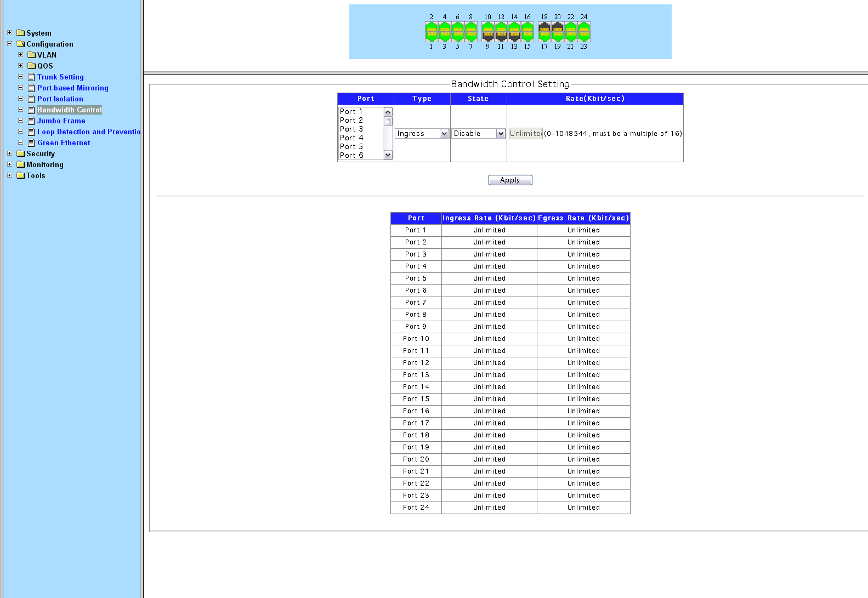Go to Loop Detection and Prevention
This screenshot has height=598, width=868.
click(x=88, y=132)
